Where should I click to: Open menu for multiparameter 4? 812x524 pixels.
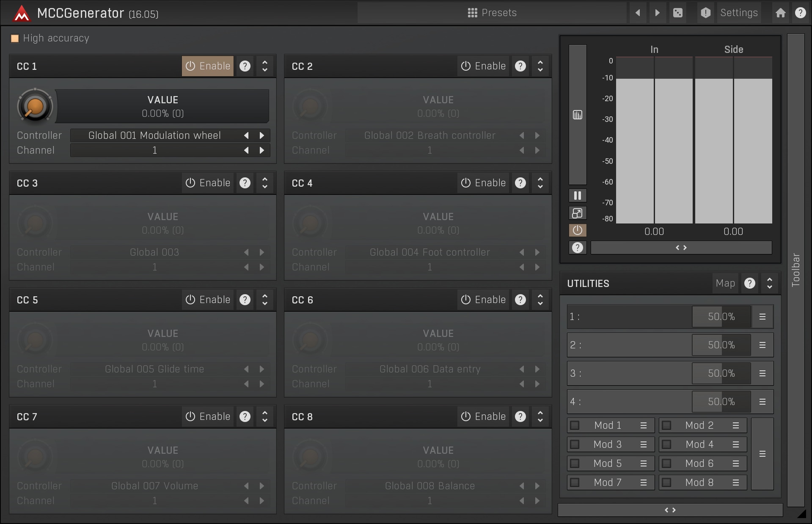pos(762,402)
